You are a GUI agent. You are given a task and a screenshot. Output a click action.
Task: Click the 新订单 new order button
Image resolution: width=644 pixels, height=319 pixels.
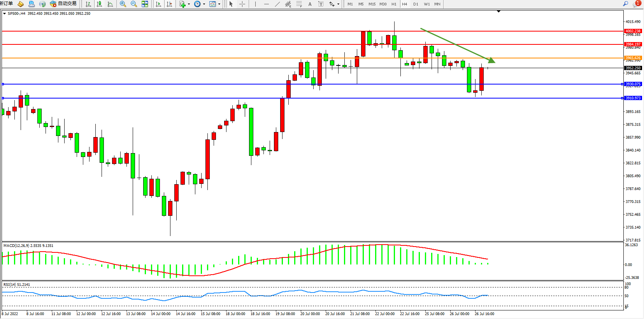6,4
